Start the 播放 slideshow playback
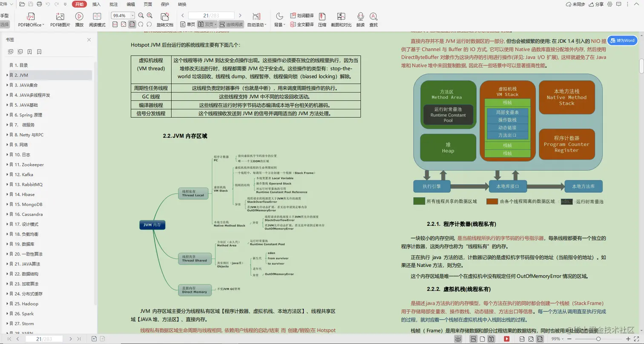The image size is (644, 344). pyautogui.click(x=79, y=19)
